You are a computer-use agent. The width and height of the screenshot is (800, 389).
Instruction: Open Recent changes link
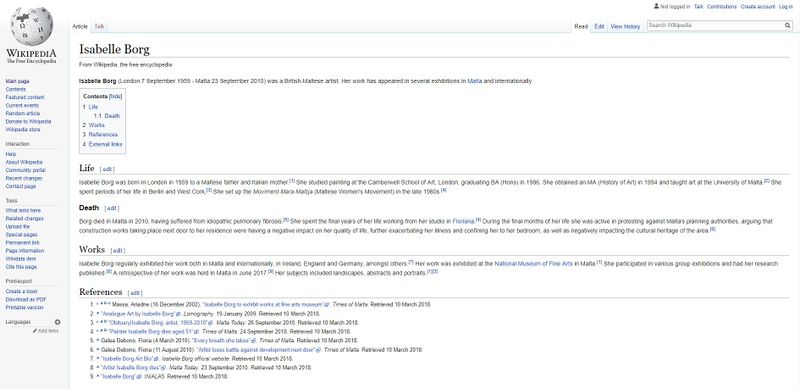coord(23,179)
